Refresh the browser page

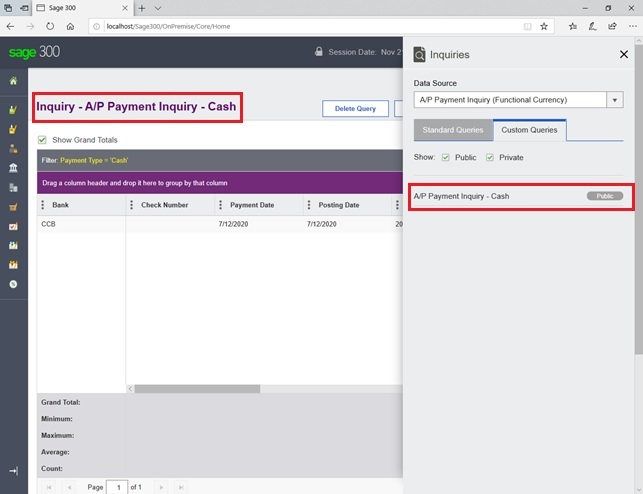pyautogui.click(x=50, y=26)
